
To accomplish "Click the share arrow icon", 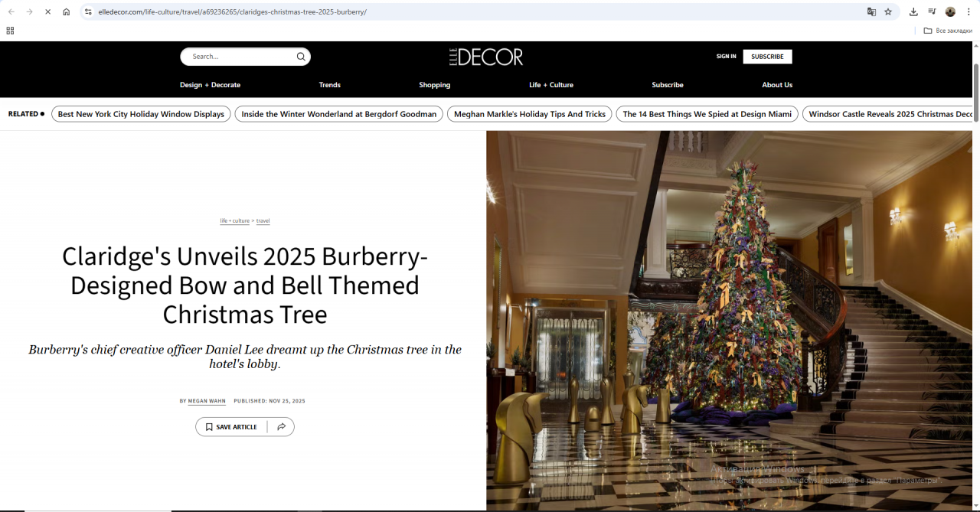I will (281, 427).
